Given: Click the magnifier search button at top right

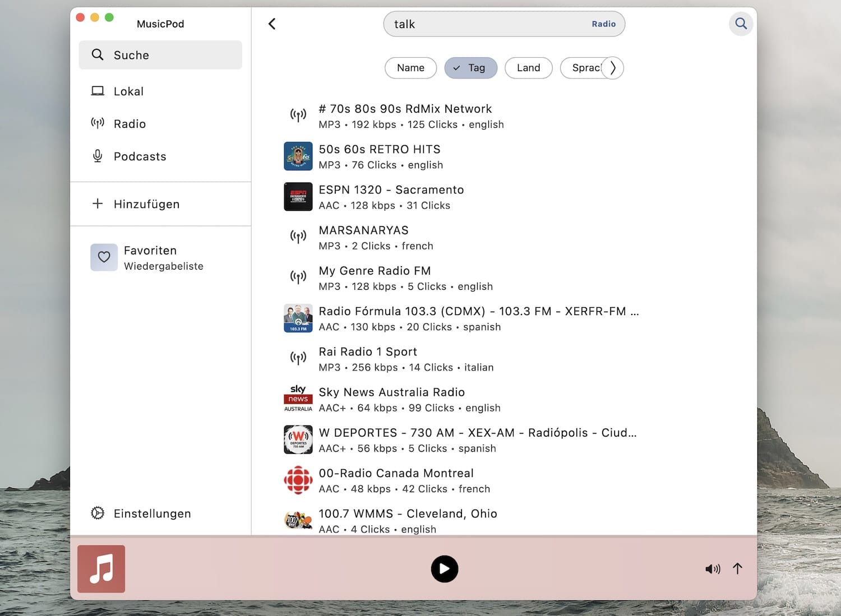Looking at the screenshot, I should [x=741, y=24].
